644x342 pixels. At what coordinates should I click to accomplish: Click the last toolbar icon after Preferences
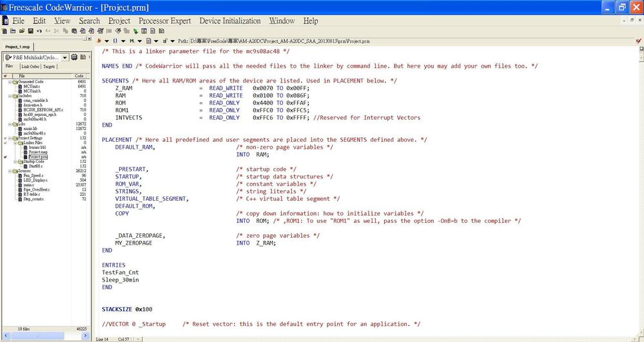161,31
